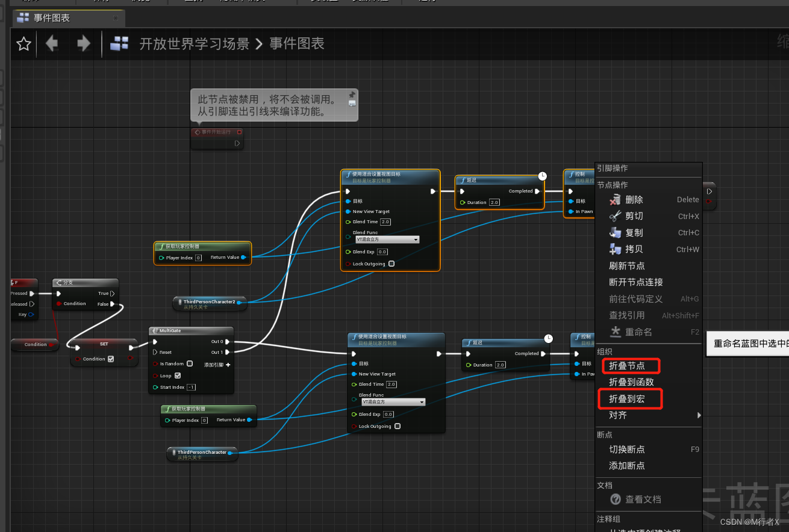Click the False exec pin on 分支 node
The height and width of the screenshot is (532, 789).
click(113, 304)
